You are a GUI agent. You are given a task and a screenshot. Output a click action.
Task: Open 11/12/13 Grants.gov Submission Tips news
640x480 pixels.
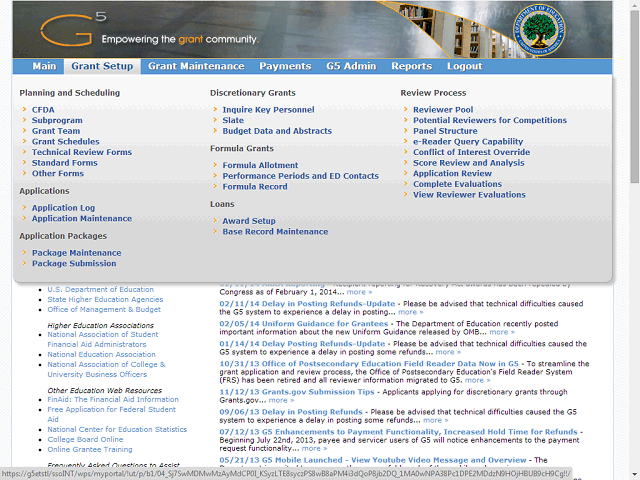[x=297, y=392]
